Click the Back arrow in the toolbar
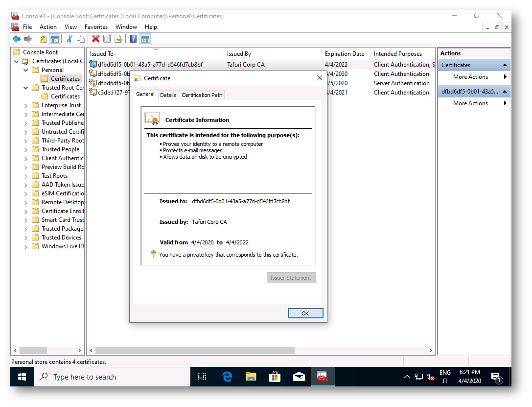This screenshot has height=407, width=532. pyautogui.click(x=17, y=39)
